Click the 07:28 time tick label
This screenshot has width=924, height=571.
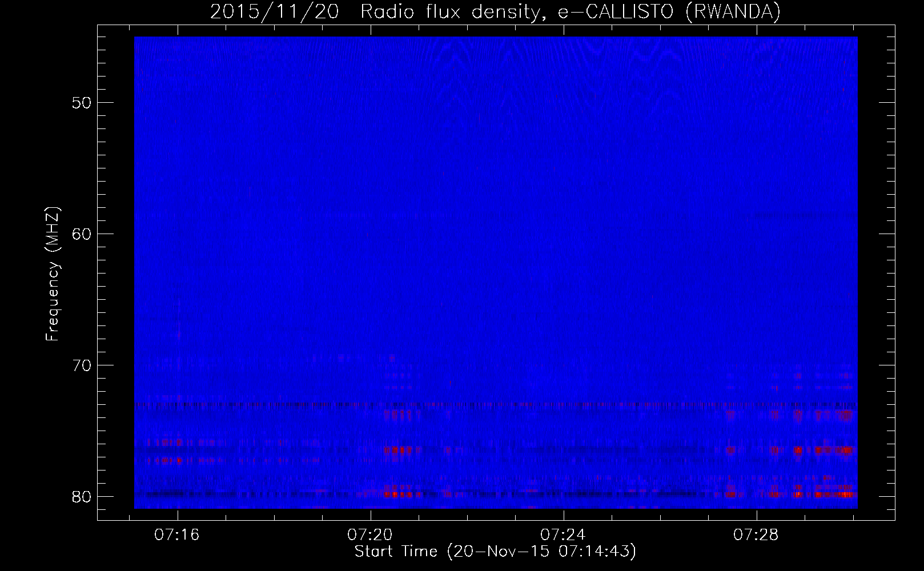tap(756, 535)
